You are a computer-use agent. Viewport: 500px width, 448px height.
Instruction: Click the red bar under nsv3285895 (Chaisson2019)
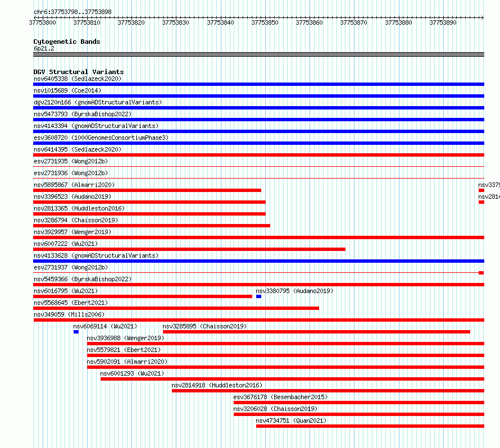click(316, 332)
